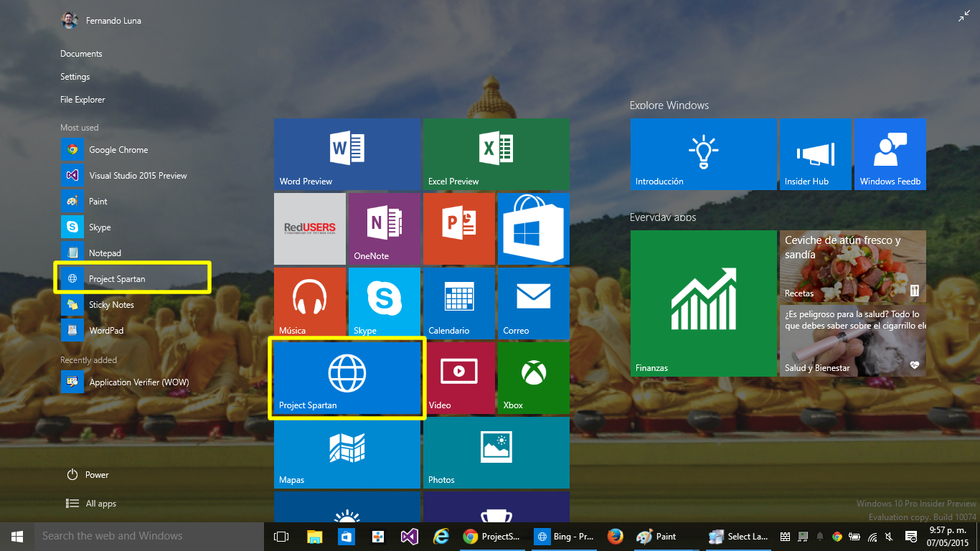Screen dimensions: 980x551
Task: Open the Introducción lightbulb tile
Action: point(703,154)
